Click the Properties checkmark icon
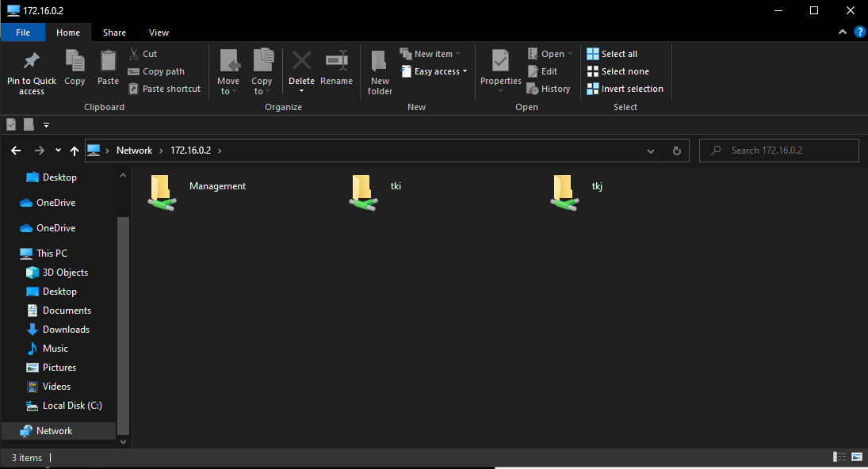Viewport: 868px width, 469px height. 500,60
